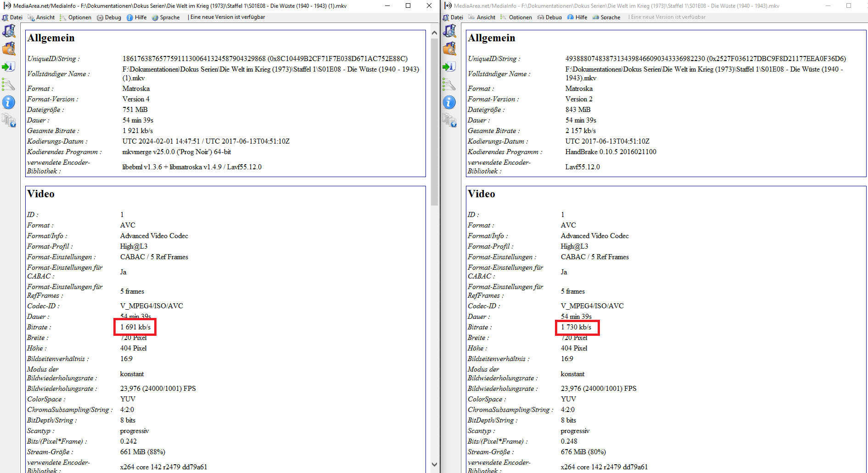Click the view sheets icon in left window sidebar
The height and width of the screenshot is (473, 868).
[x=9, y=120]
